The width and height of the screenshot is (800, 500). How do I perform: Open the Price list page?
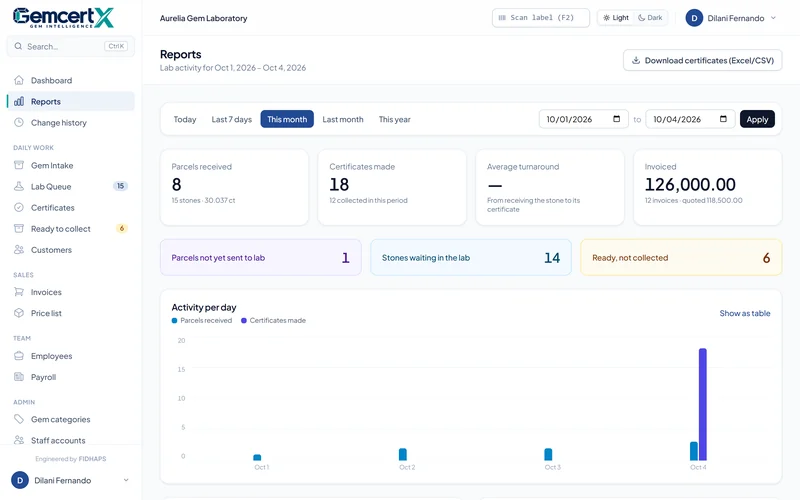coord(71,313)
